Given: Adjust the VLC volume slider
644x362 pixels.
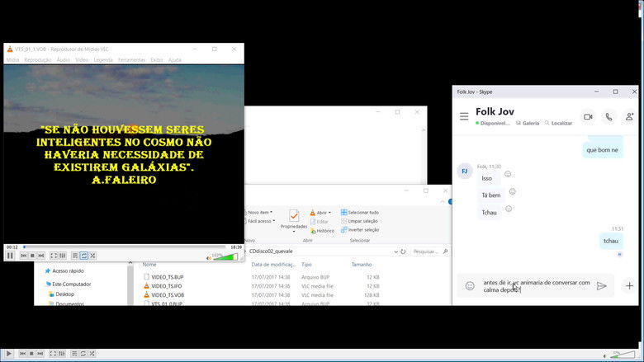Looking at the screenshot, I should 229,256.
